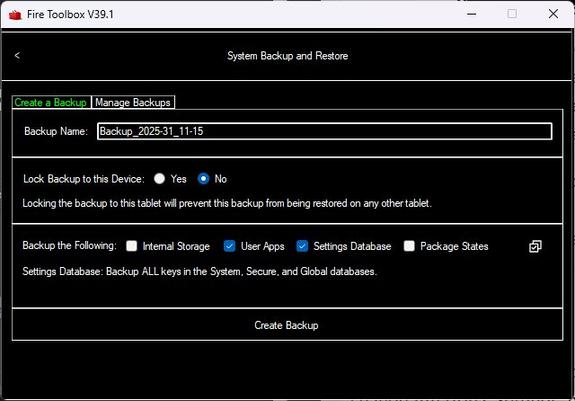Enable the Package States checkbox

pos(409,246)
